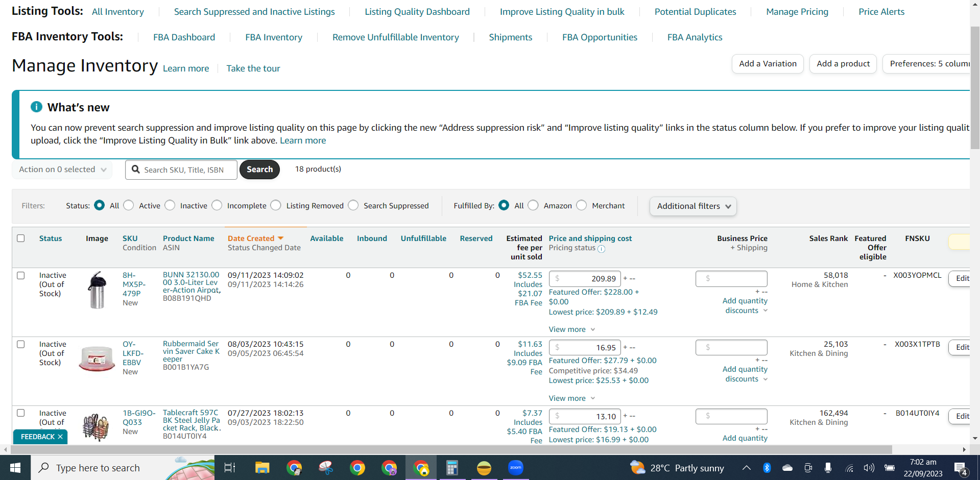
Task: Check the box for the BUNN 32130 row
Action: (21, 275)
